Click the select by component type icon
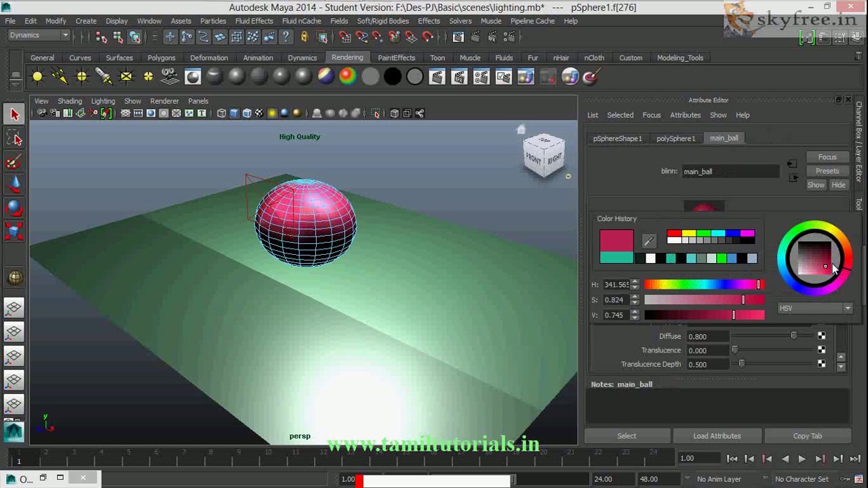Screen dimensions: 868x488 (134, 37)
